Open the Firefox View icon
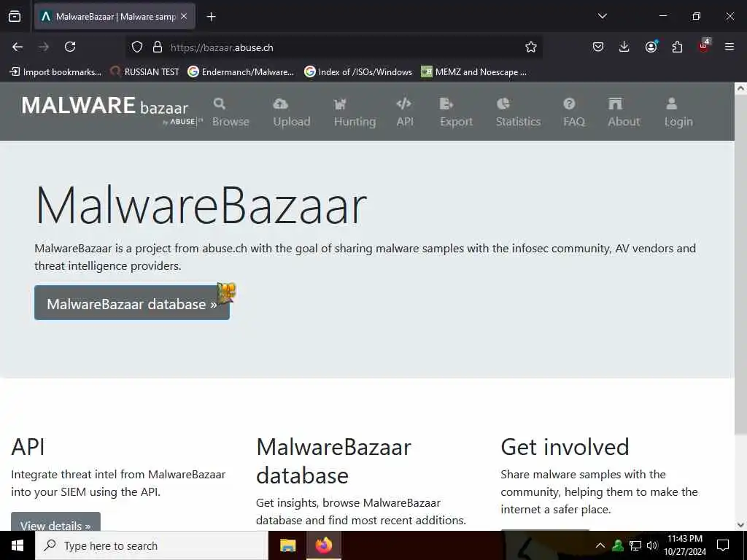747x560 pixels. tap(15, 17)
